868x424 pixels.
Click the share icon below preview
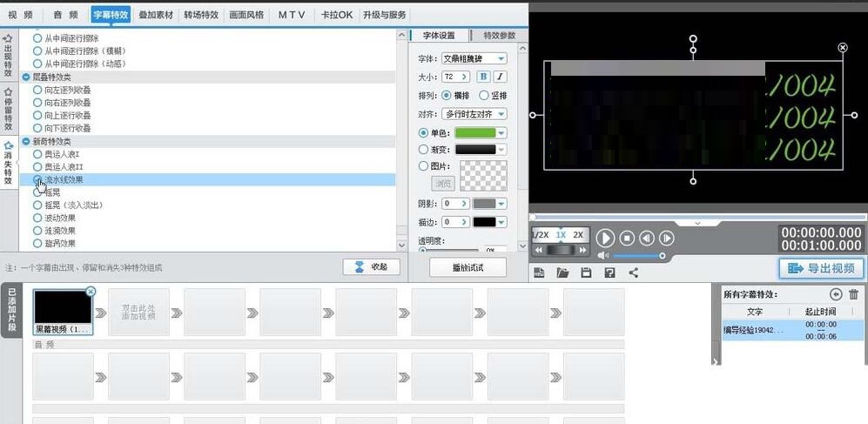pos(633,273)
